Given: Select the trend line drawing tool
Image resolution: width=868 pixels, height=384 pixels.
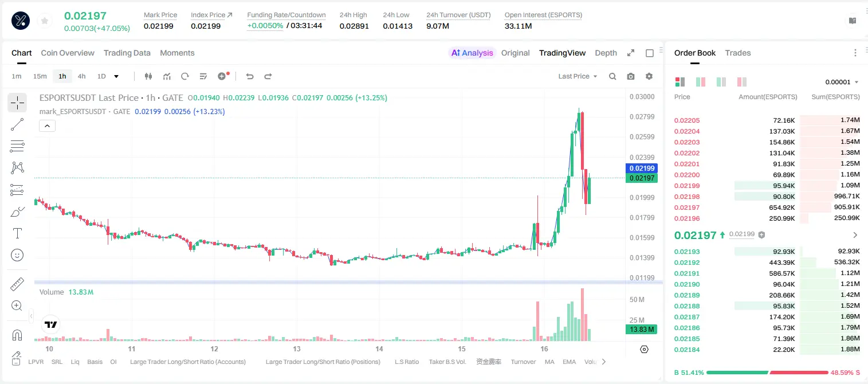Looking at the screenshot, I should pyautogui.click(x=17, y=124).
